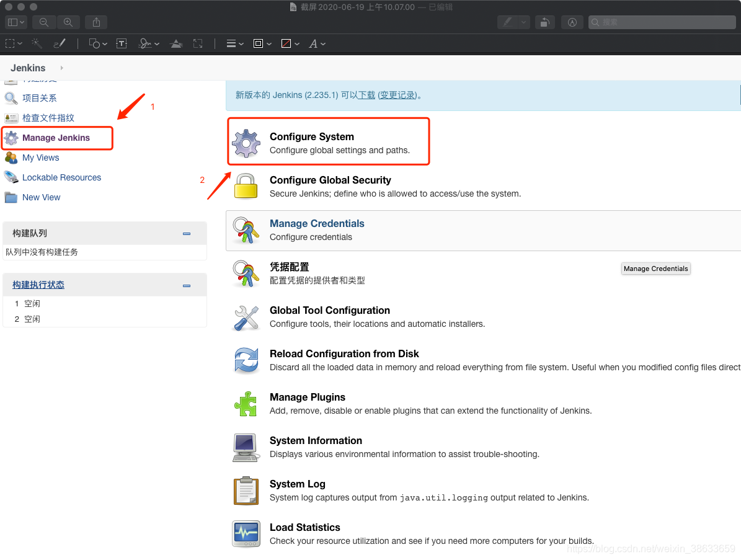Open the rectangular selection tool dropdown
The height and width of the screenshot is (560, 741).
coord(14,43)
